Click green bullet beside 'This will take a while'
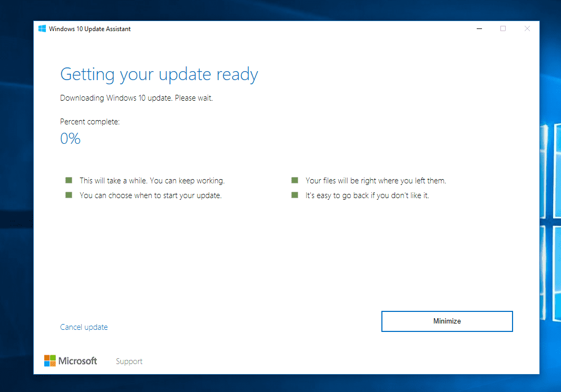Screen dimensions: 561x392 [68, 180]
